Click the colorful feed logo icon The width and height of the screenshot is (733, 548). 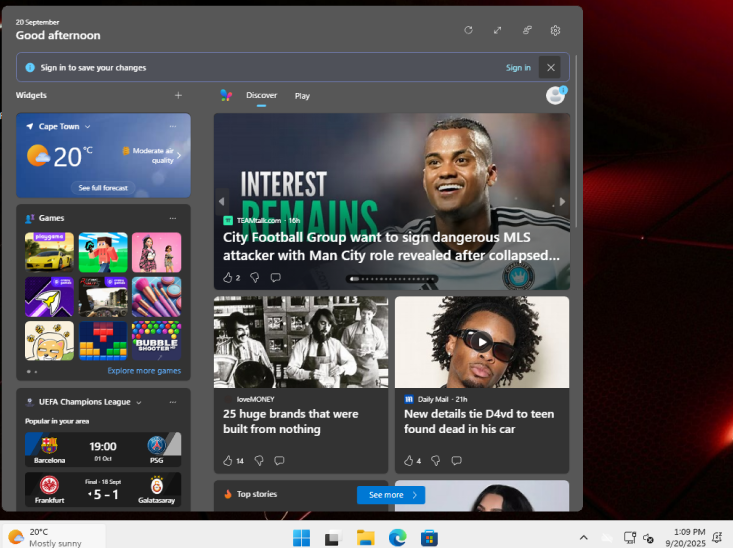click(x=226, y=95)
